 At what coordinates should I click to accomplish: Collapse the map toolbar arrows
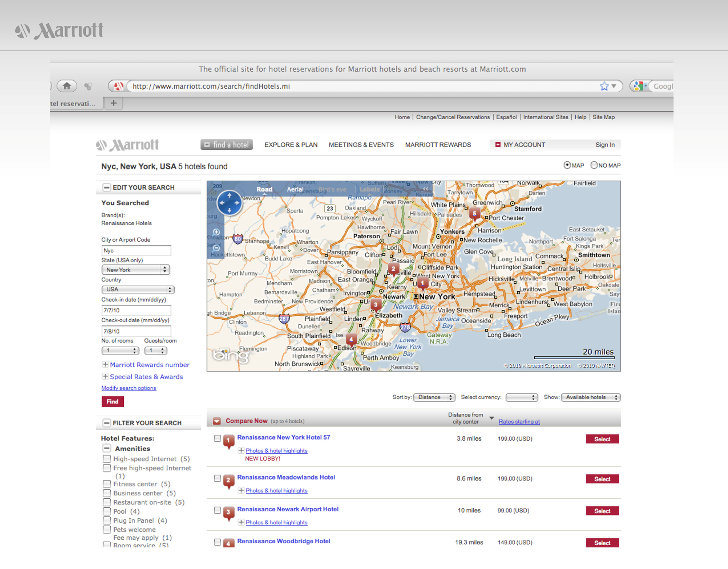point(425,189)
